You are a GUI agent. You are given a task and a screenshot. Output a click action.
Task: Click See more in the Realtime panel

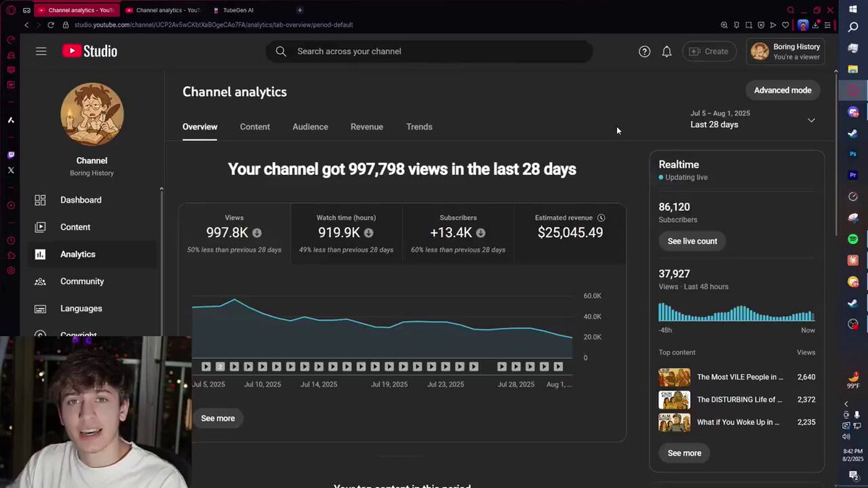click(684, 453)
